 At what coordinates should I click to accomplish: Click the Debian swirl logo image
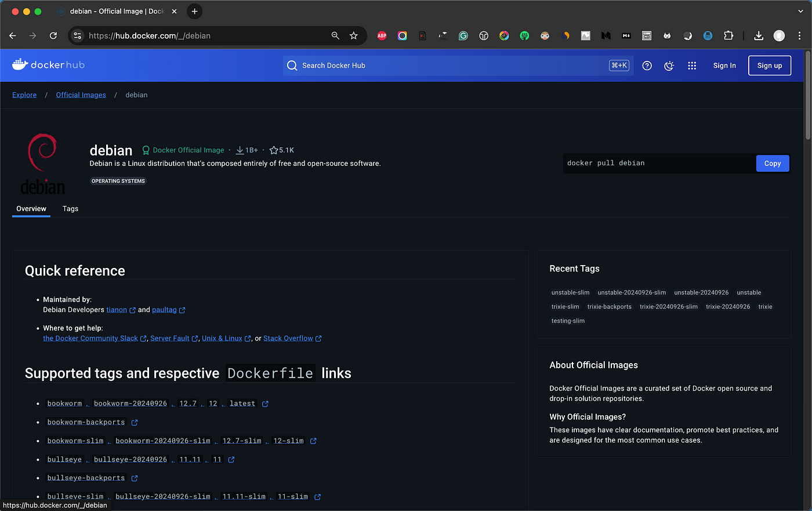[42, 164]
